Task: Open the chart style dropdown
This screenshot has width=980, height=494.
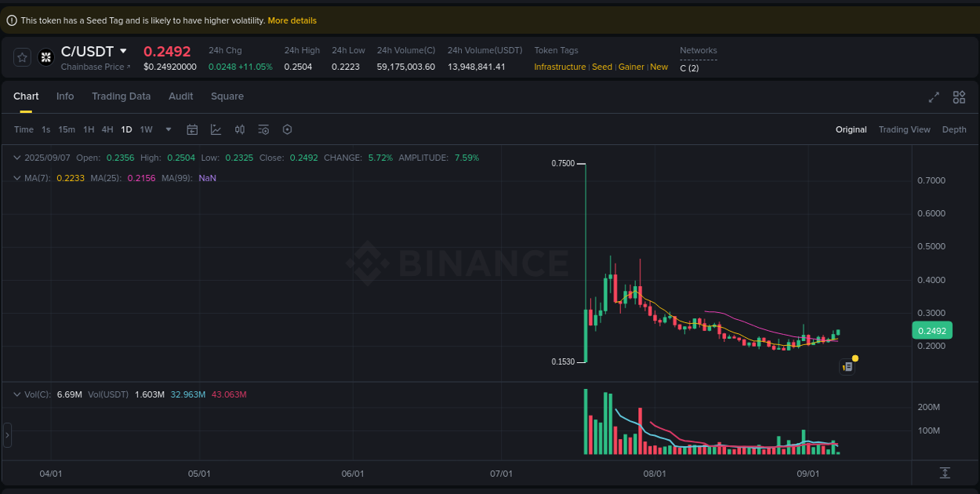Action: 216,129
